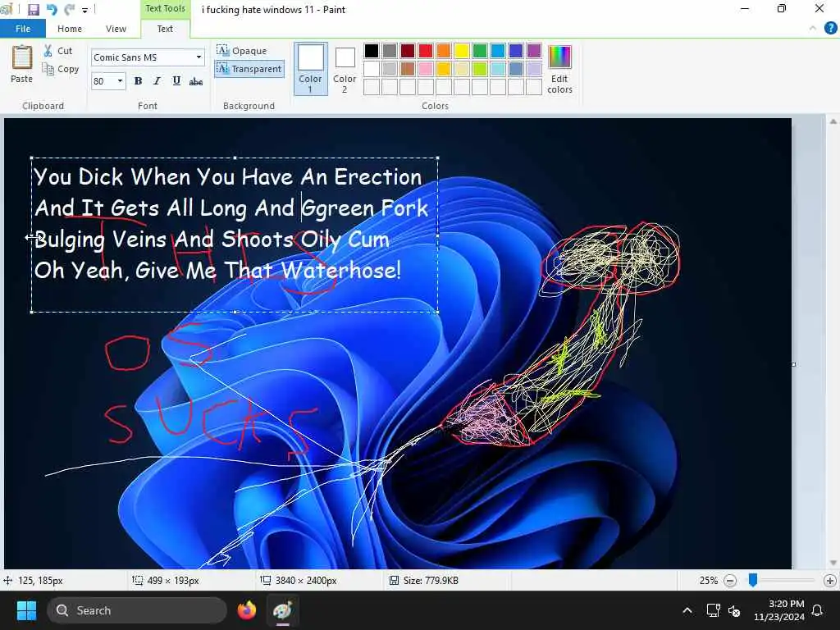Toggle Underline formatting
The image size is (840, 630).
(x=176, y=81)
